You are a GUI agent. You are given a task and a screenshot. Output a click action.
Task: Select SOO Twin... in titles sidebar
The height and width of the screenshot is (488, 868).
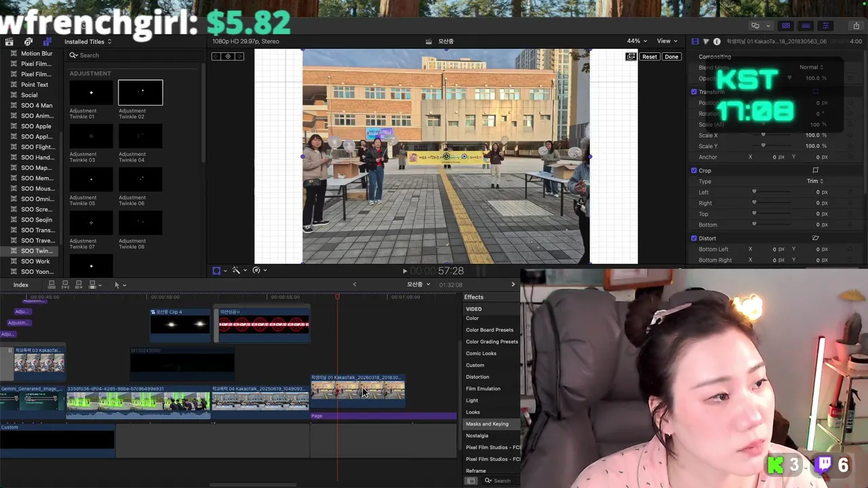(x=31, y=251)
